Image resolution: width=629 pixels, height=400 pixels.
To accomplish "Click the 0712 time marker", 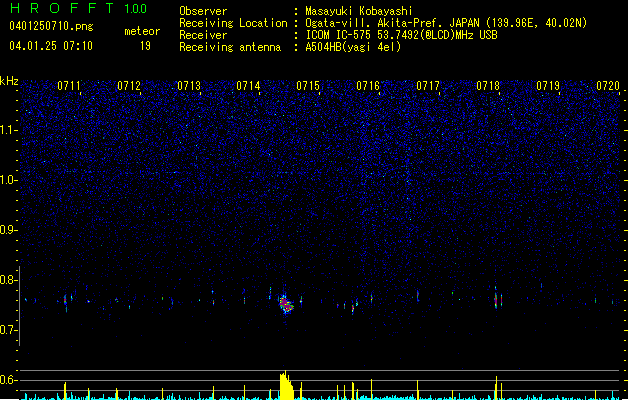I will [x=129, y=86].
